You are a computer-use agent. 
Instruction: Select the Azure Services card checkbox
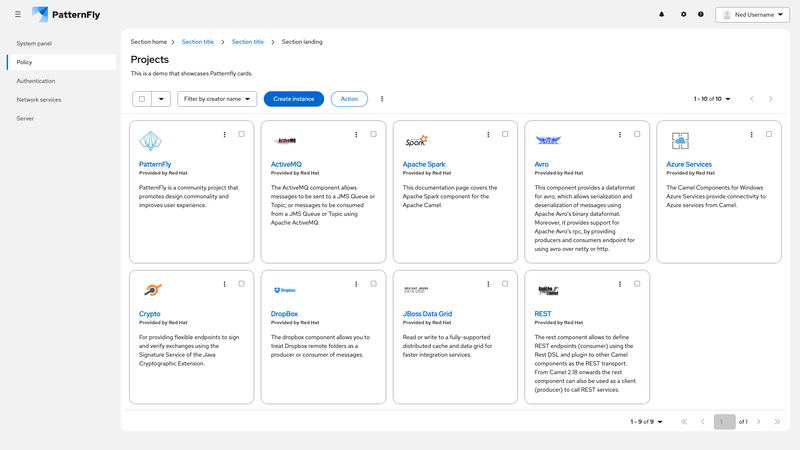point(769,134)
